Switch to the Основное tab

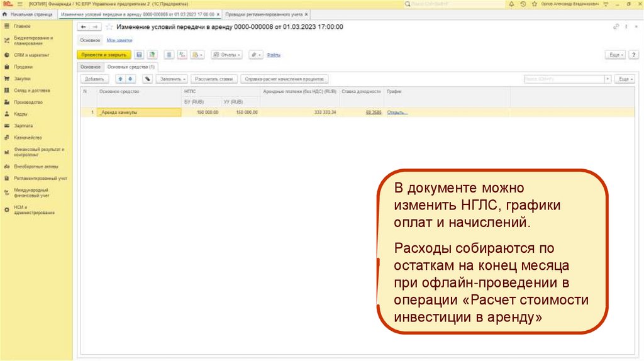pos(91,67)
